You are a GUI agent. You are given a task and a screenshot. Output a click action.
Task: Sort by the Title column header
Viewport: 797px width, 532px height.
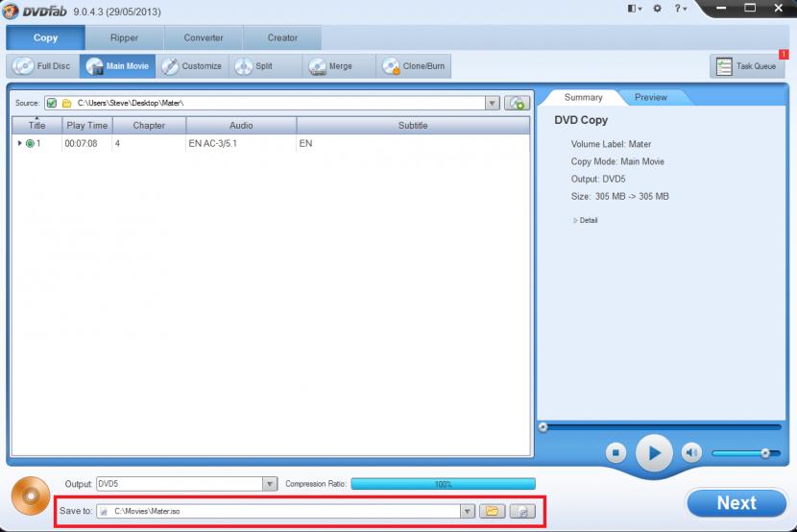36,125
